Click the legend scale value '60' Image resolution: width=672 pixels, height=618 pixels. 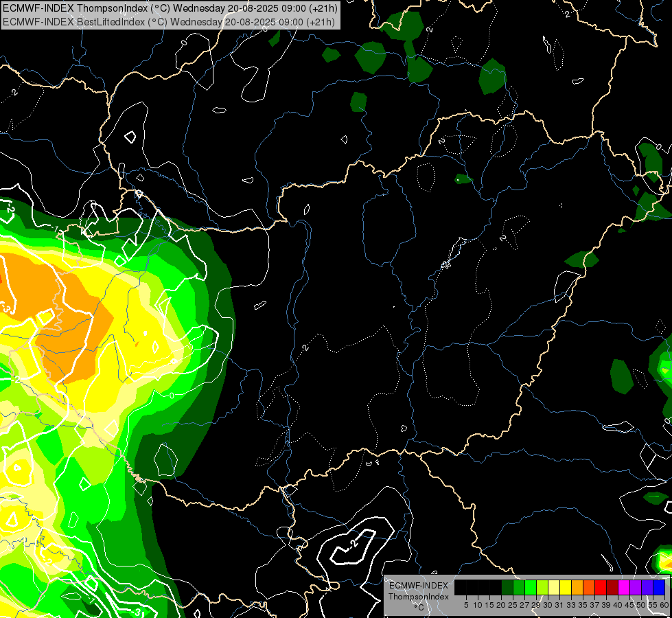click(x=664, y=605)
